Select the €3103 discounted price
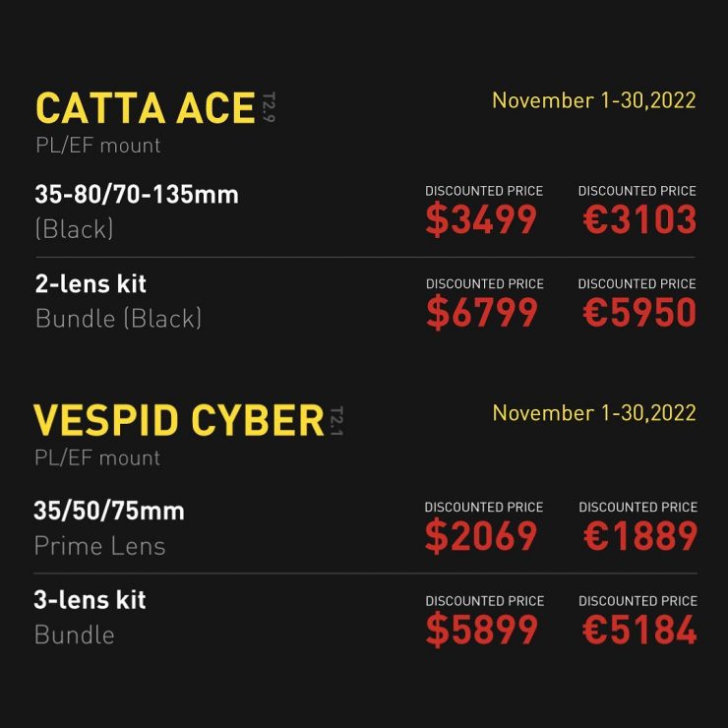 638,220
